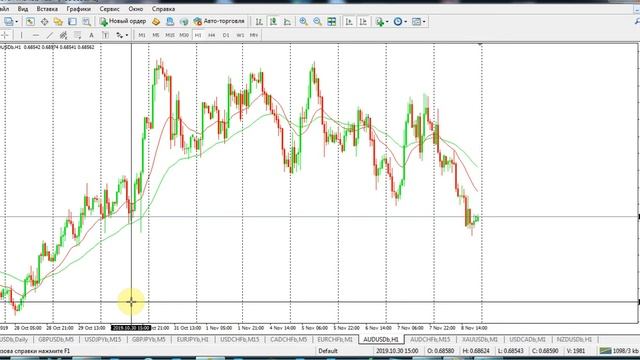
Task: Open the Terminal panel
Action: [72, 22]
